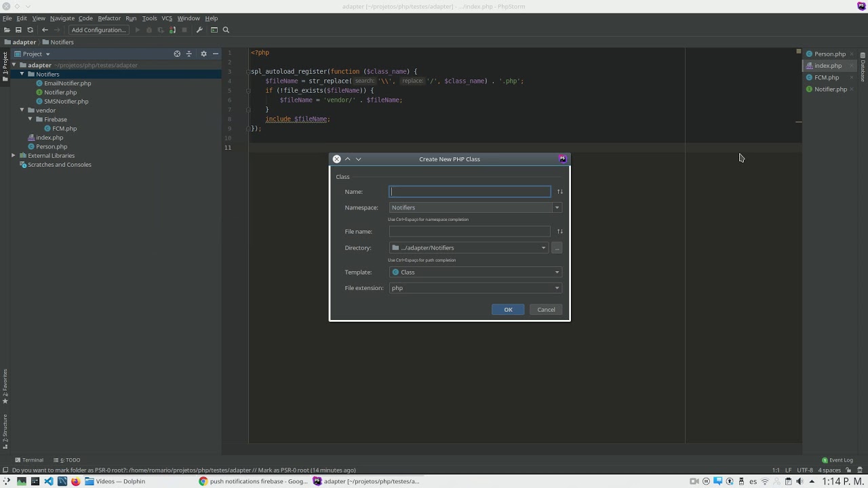Confirm dialog with OK button
The width and height of the screenshot is (868, 488).
pyautogui.click(x=508, y=310)
